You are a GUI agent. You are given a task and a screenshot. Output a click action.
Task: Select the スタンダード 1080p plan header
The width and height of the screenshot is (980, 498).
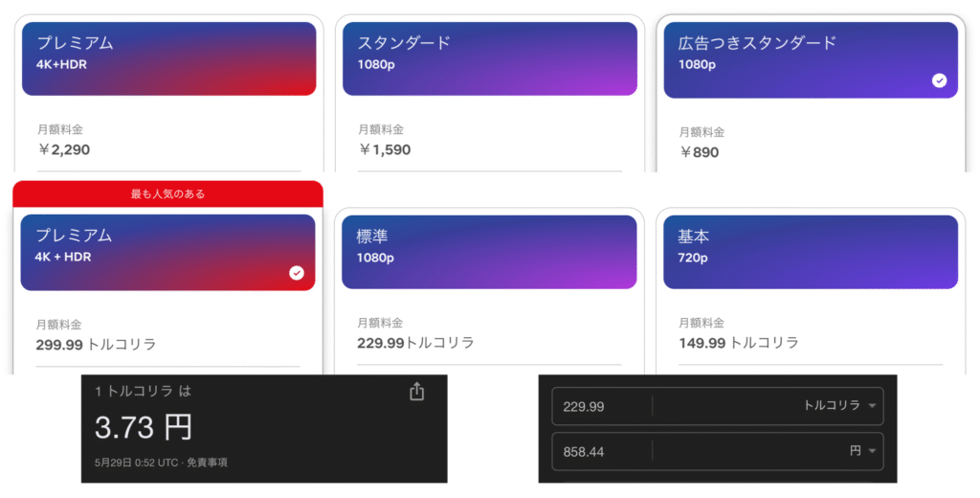click(489, 58)
